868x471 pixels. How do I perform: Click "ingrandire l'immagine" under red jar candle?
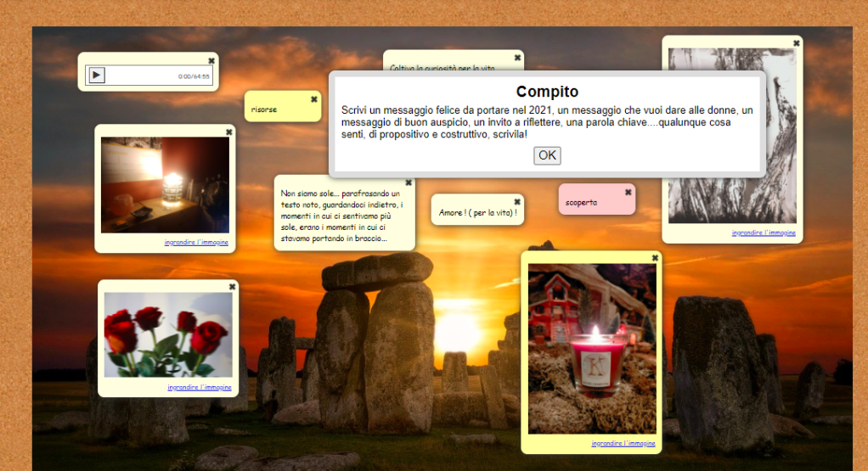coord(623,443)
